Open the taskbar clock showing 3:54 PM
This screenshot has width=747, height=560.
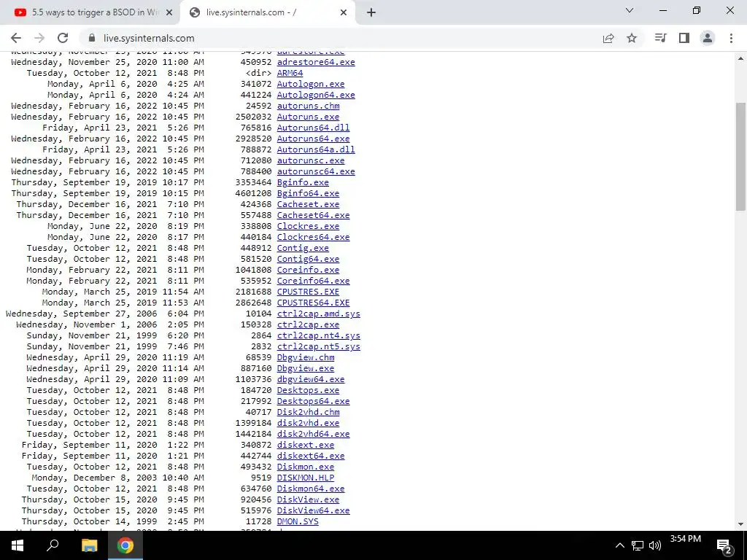(x=686, y=539)
